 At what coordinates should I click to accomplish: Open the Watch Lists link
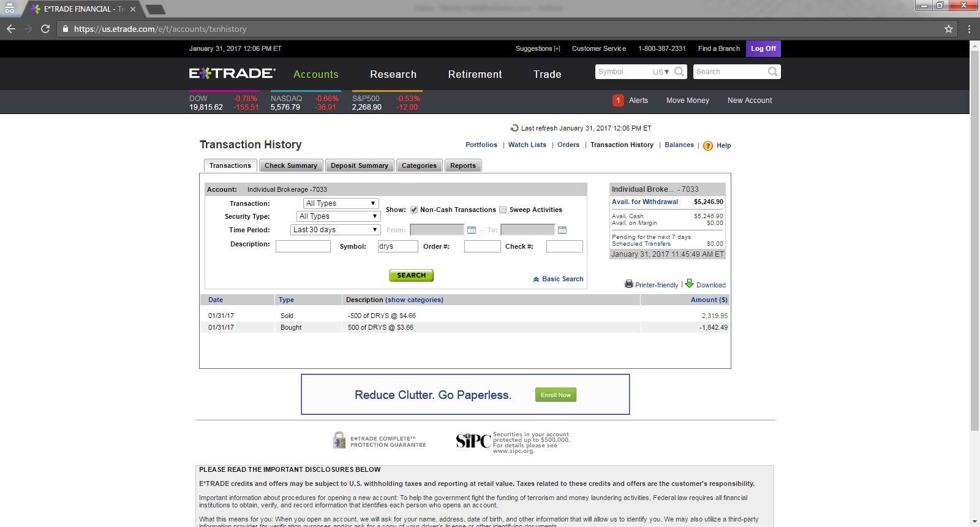pos(527,145)
